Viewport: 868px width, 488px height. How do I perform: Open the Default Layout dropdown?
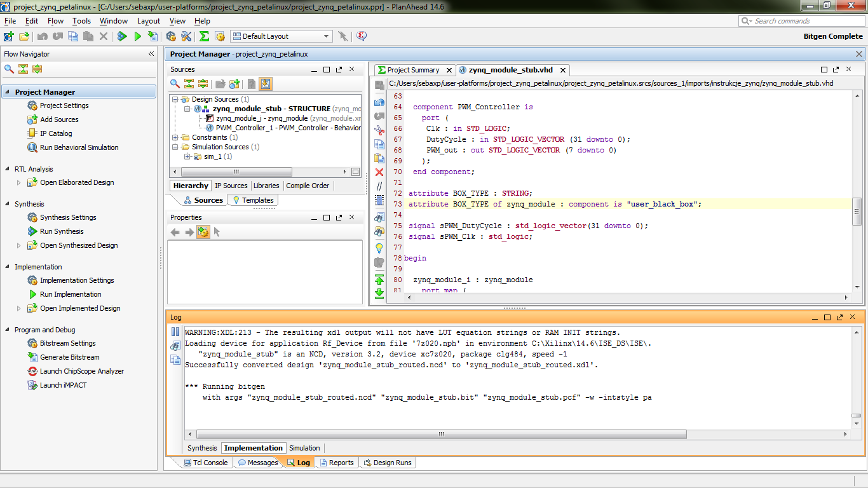[x=281, y=36]
